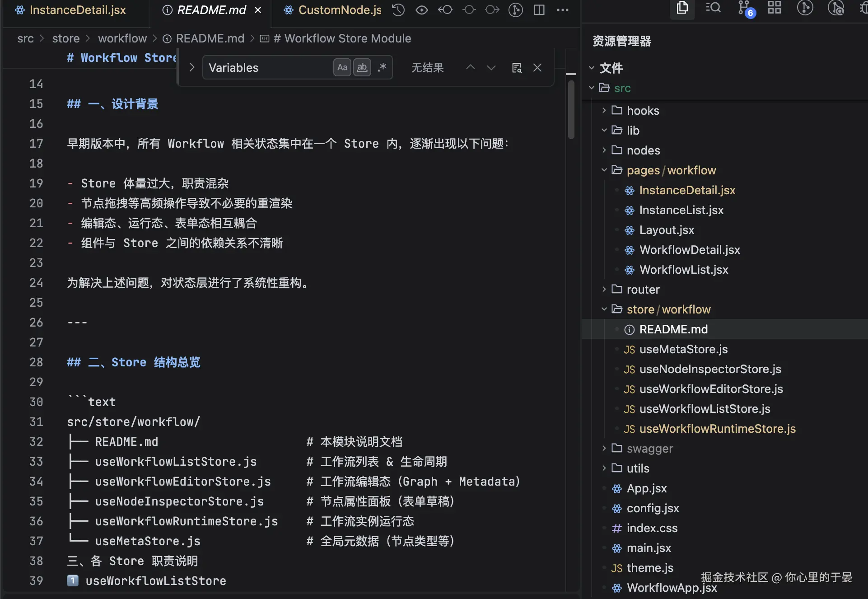
Task: Expand the hooks folder
Action: tap(604, 110)
